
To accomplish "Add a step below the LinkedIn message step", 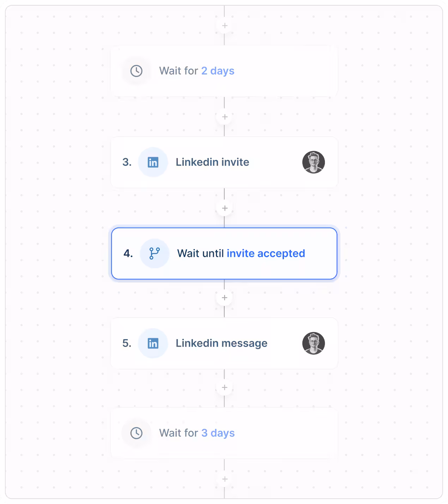I will point(225,388).
